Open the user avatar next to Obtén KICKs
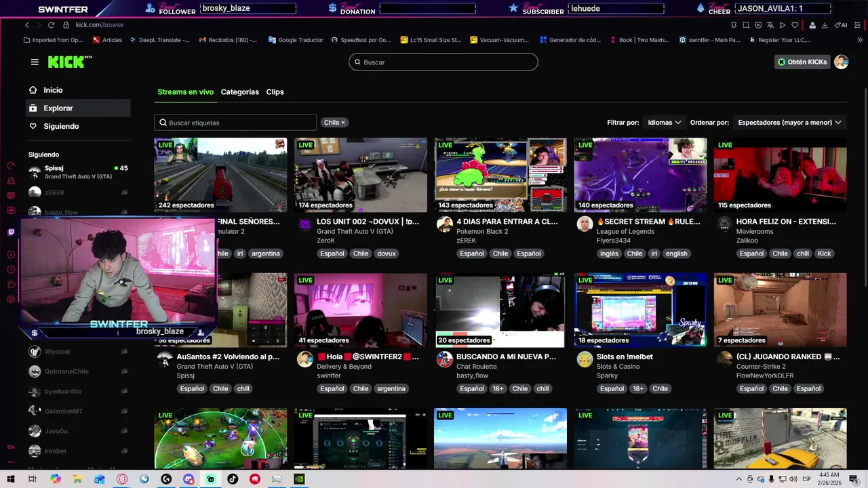This screenshot has width=868, height=488. click(841, 62)
